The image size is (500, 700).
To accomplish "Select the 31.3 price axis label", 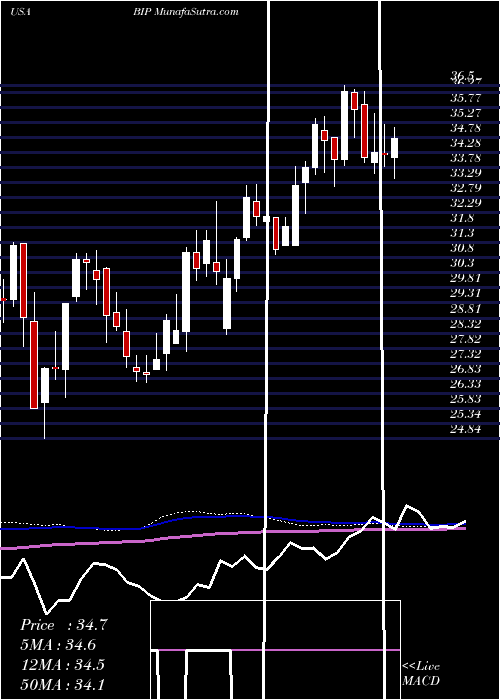I will coord(462,233).
